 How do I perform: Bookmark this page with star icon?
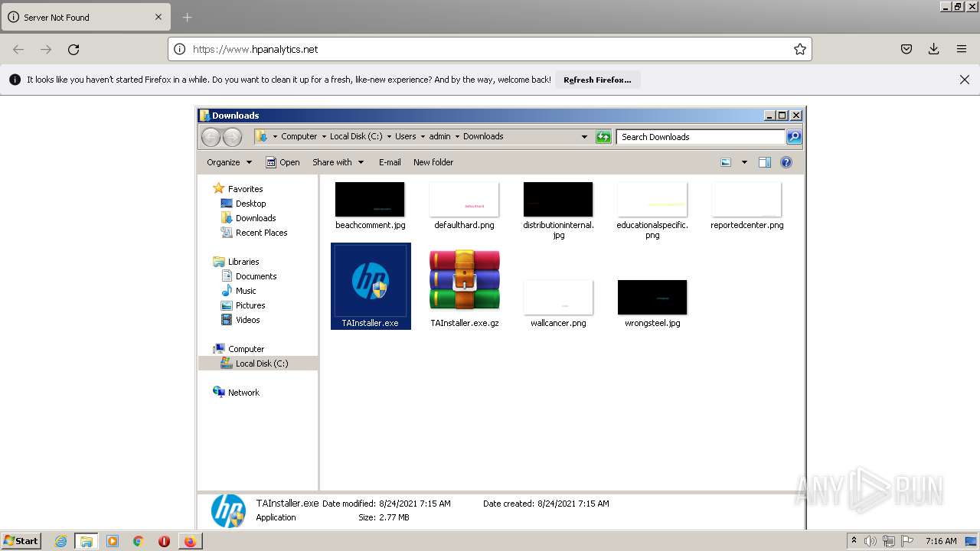(x=800, y=49)
